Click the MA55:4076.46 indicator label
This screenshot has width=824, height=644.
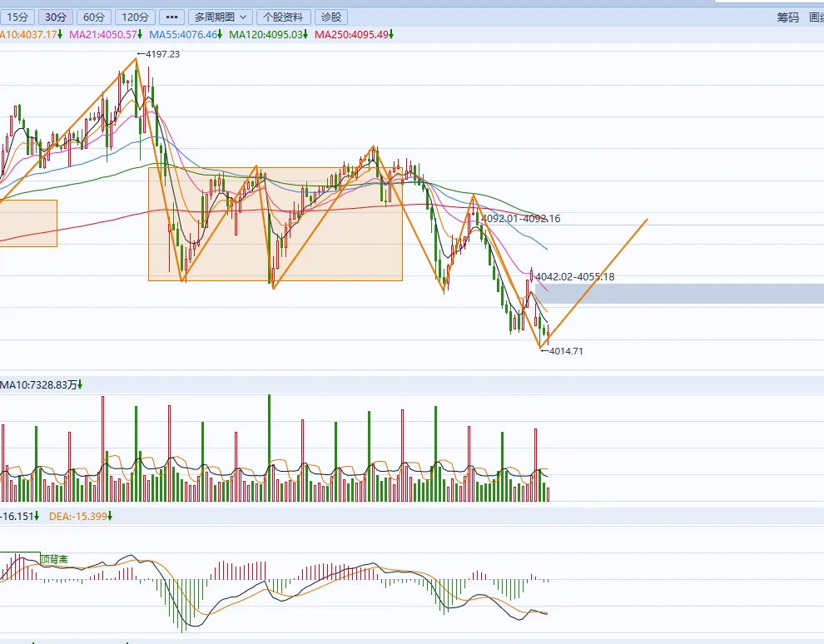(186, 35)
